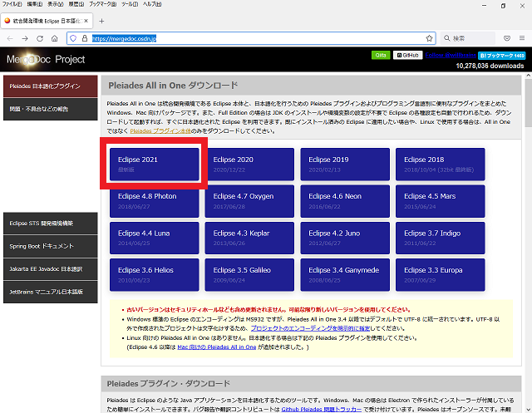Bookmark the page with the star icon
532x413 pixels.
[x=429, y=38]
